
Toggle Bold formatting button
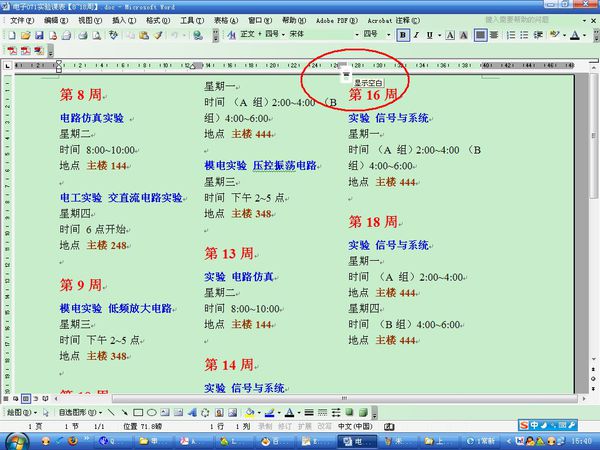[x=403, y=35]
